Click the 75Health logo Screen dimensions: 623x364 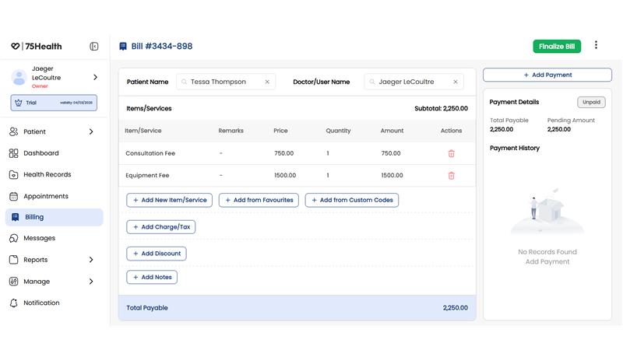click(x=37, y=47)
